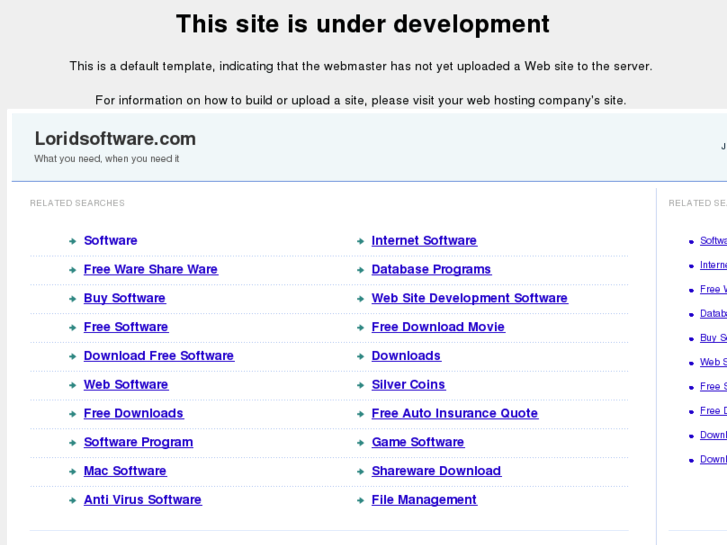Screen dimensions: 727x545
Task: Click the arrow icon beside Mac Software
Action: tap(72, 471)
